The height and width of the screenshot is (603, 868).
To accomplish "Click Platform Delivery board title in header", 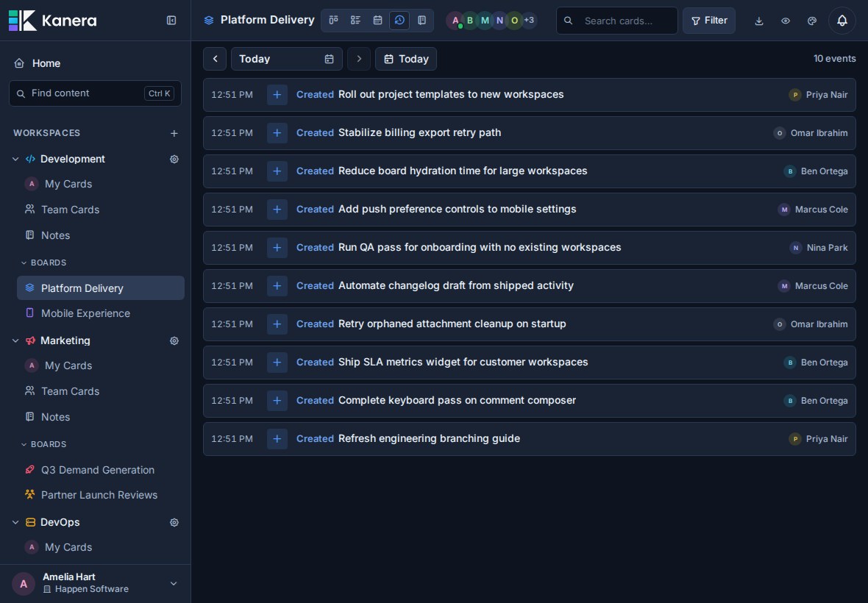I will pos(267,20).
